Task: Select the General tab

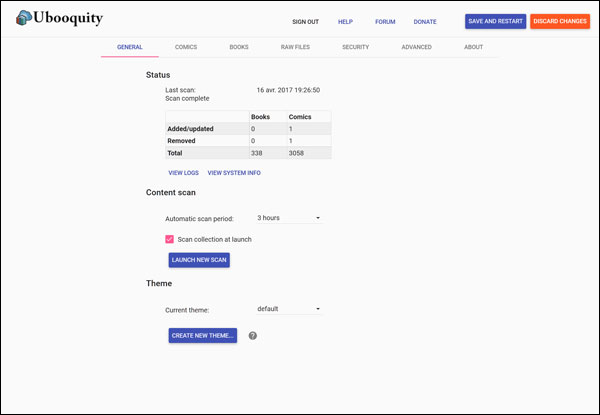Action: click(x=130, y=47)
